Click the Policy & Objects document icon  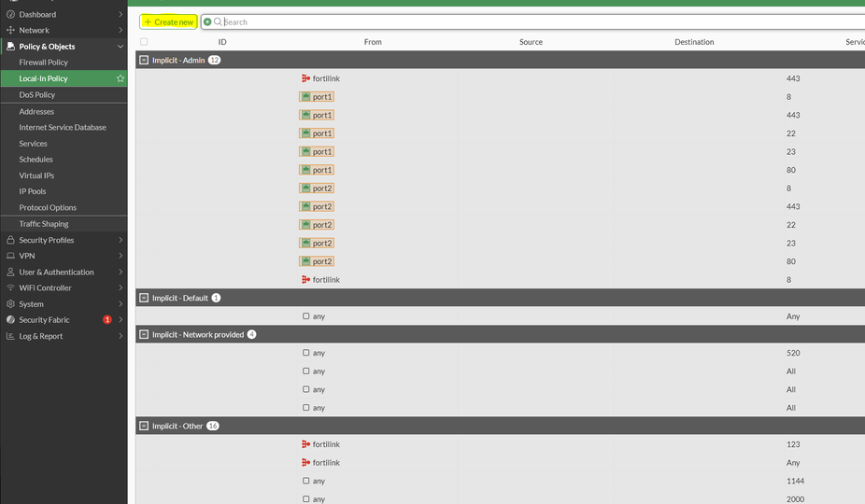(10, 47)
